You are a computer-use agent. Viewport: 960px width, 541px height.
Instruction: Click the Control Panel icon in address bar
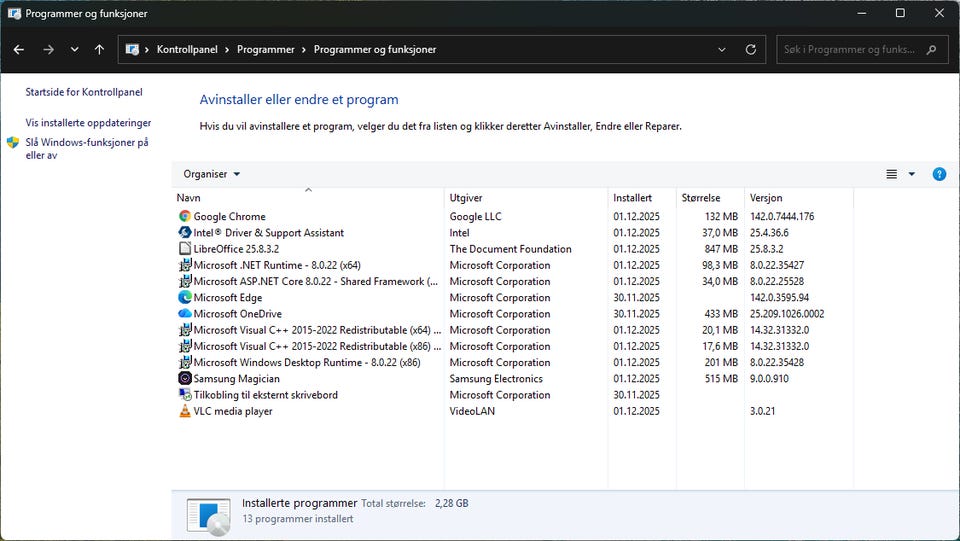coord(132,50)
